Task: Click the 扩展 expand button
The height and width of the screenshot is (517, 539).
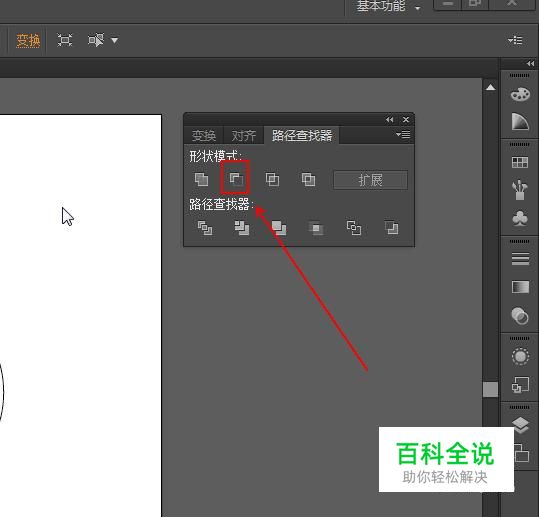Action: click(370, 180)
